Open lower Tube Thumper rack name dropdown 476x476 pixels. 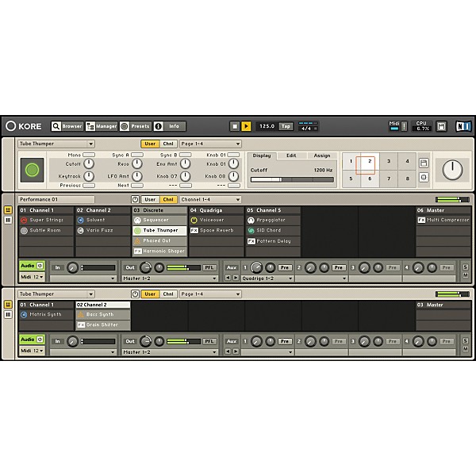click(56, 294)
